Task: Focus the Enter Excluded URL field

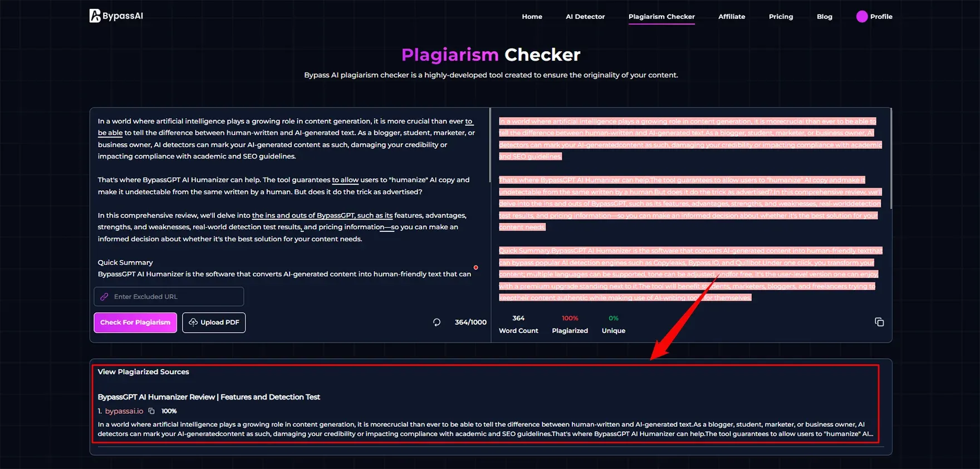Action: [169, 297]
